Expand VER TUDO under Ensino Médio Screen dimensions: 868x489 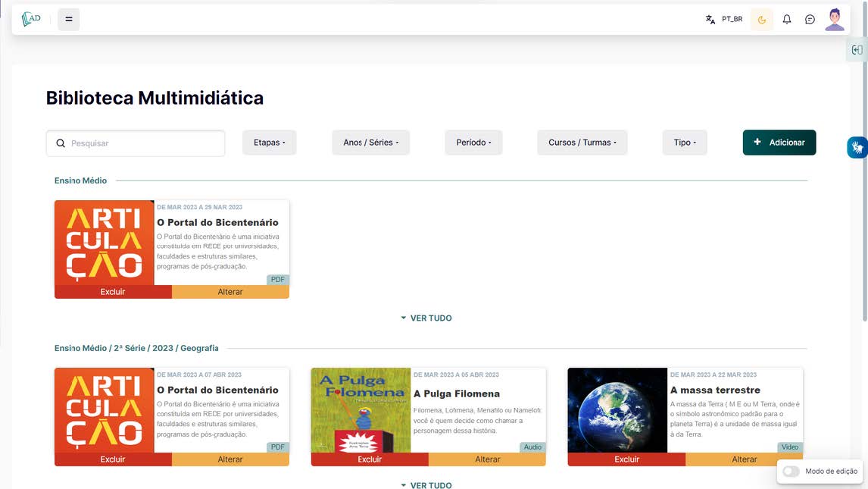pos(426,318)
